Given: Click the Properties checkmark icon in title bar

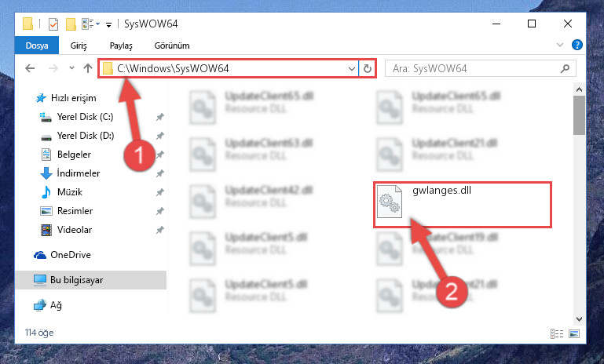Looking at the screenshot, I should click(x=53, y=24).
